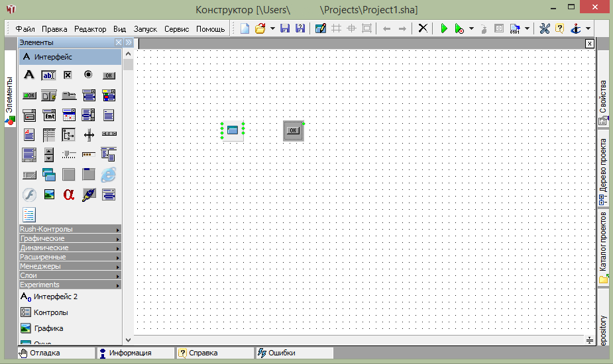Open dropdown arrow next to Open folder icon

[x=272, y=29]
